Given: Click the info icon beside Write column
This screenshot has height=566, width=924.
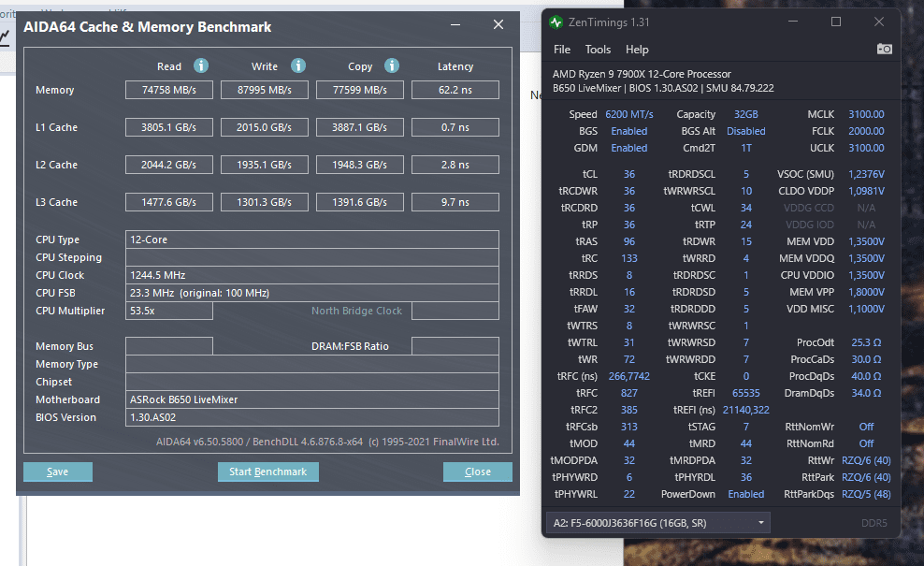Looking at the screenshot, I should pyautogui.click(x=298, y=65).
